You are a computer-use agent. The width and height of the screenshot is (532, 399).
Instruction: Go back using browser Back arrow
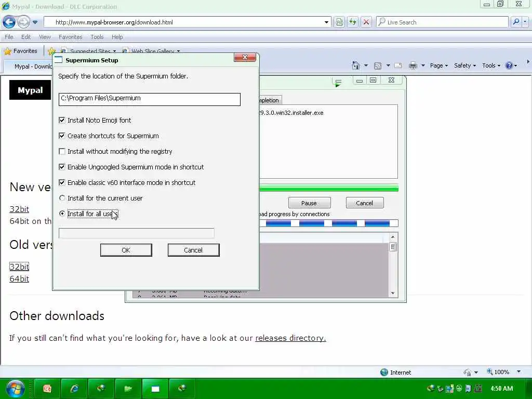tap(9, 22)
